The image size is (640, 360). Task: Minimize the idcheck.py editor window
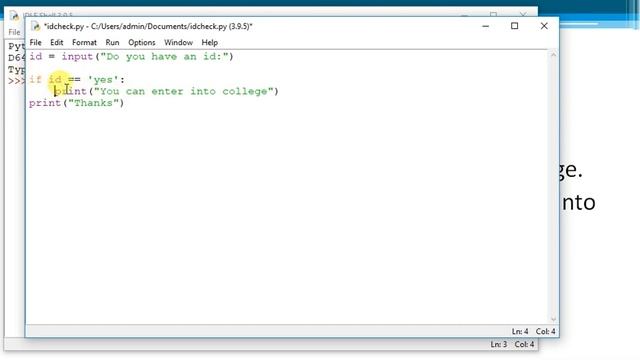485,26
